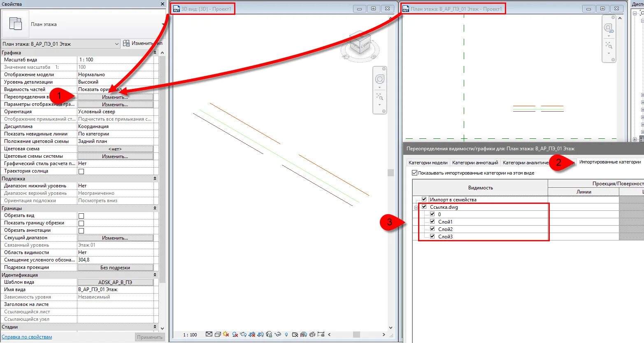Close the Свойства properties palette

click(163, 4)
